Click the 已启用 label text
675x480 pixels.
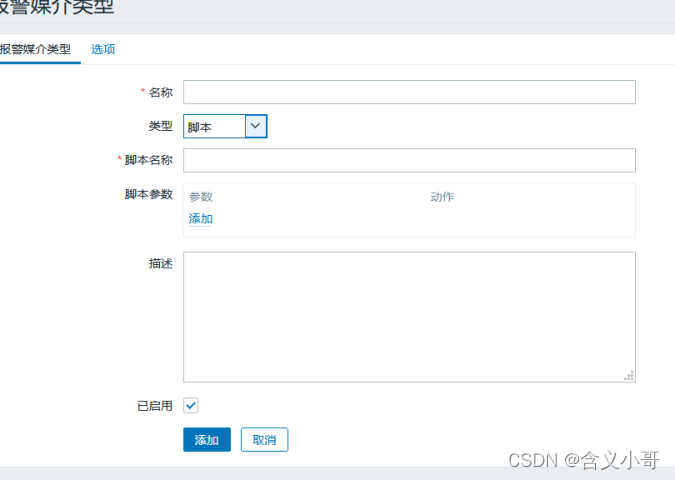pyautogui.click(x=155, y=406)
